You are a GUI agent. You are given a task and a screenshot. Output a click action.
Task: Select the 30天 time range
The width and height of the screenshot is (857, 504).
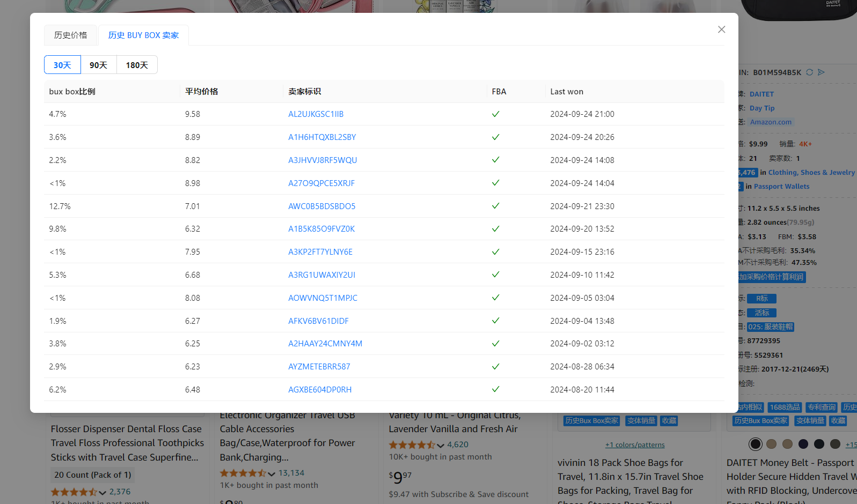pos(62,65)
